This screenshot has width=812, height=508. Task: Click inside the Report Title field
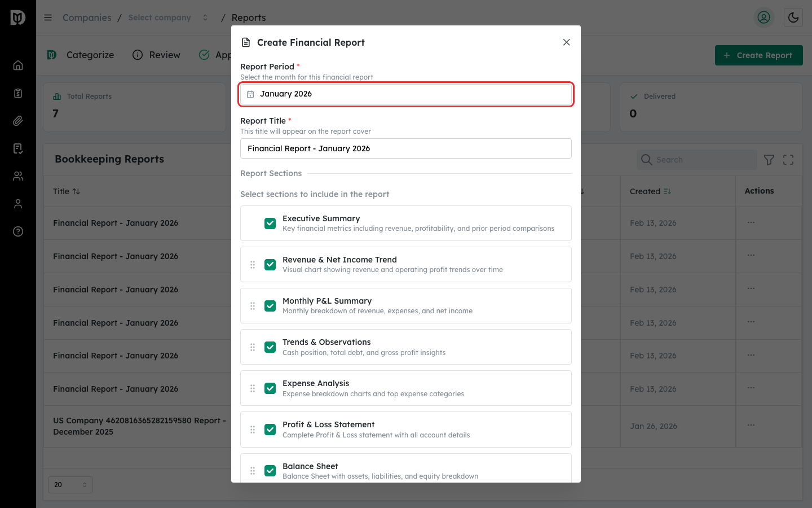point(406,148)
